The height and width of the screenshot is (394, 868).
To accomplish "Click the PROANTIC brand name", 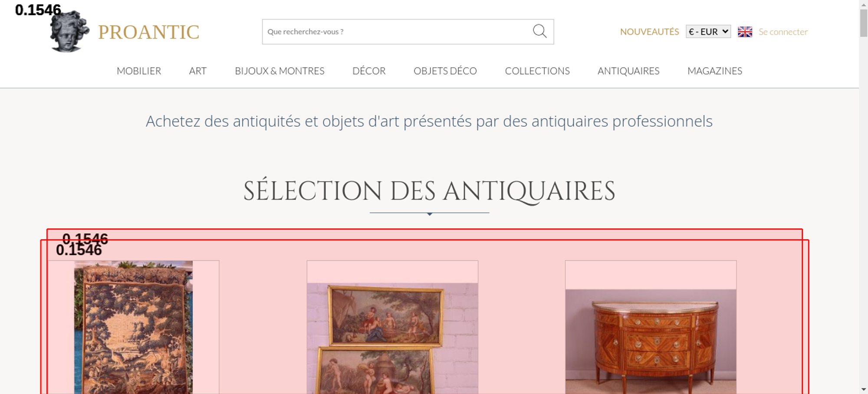I will [x=148, y=32].
